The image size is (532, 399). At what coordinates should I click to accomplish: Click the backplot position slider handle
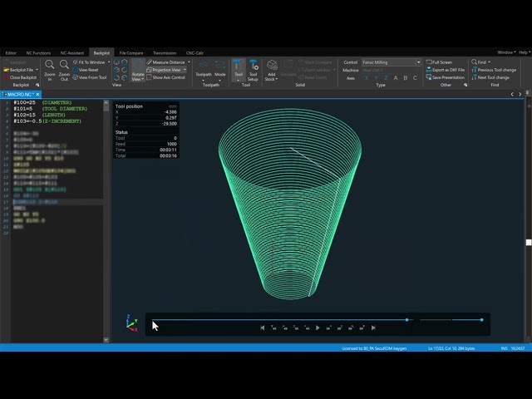pyautogui.click(x=406, y=320)
